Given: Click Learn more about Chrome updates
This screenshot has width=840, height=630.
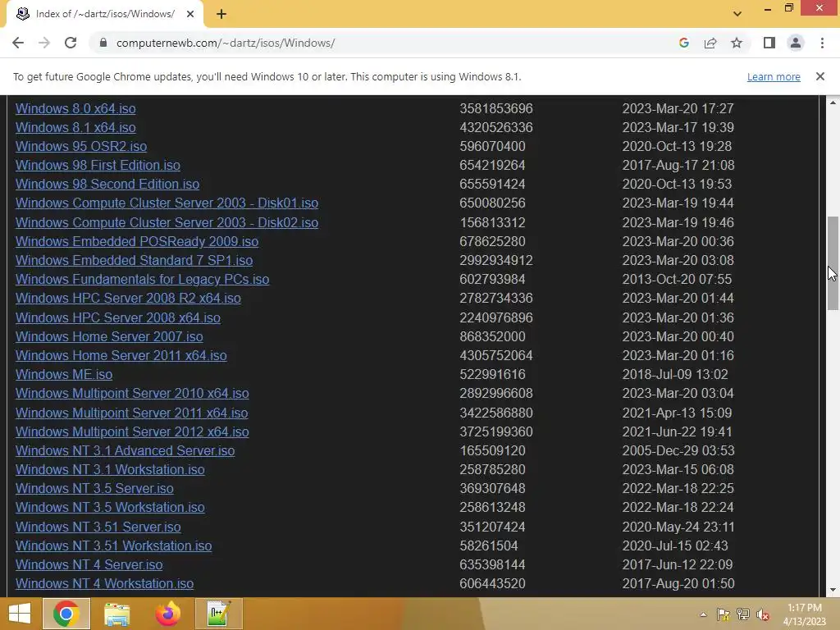Looking at the screenshot, I should point(774,76).
